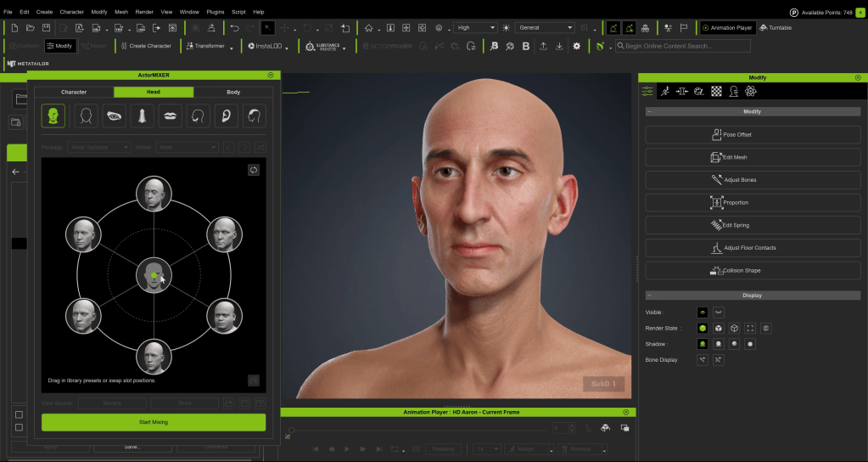Open the checkerboard Material tab icon
Screen dimensions: 868x462
(x=716, y=92)
